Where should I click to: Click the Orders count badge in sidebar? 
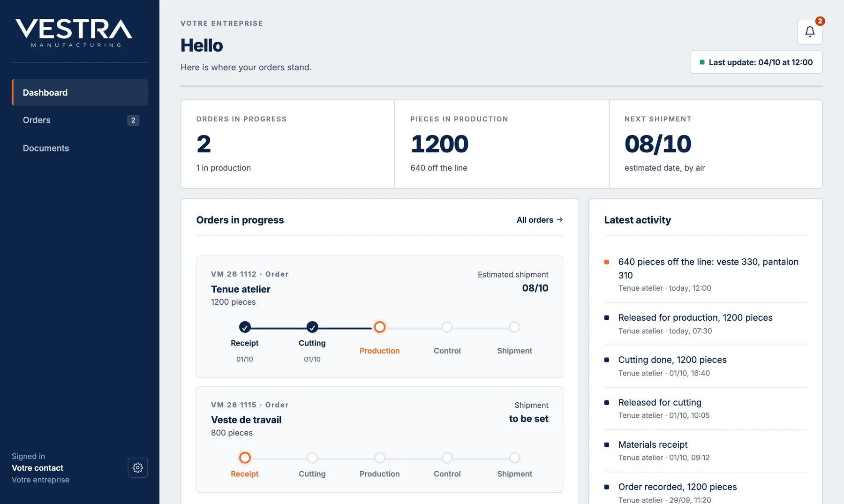pyautogui.click(x=133, y=120)
